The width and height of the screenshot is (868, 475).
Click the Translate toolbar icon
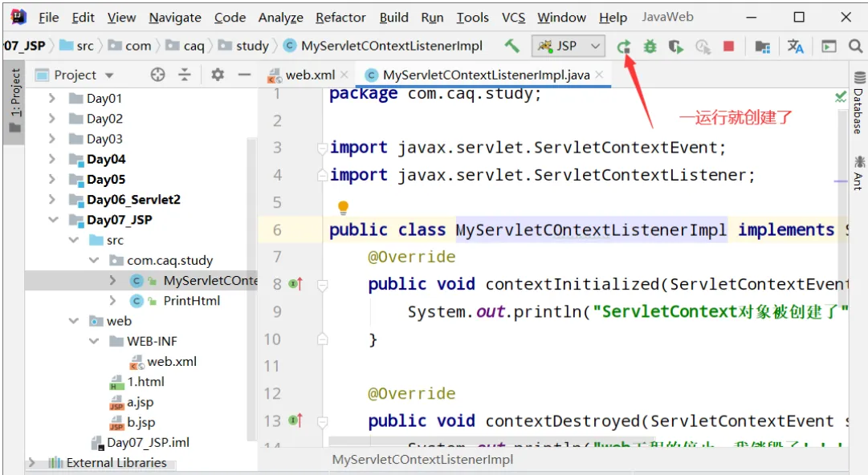tap(795, 47)
